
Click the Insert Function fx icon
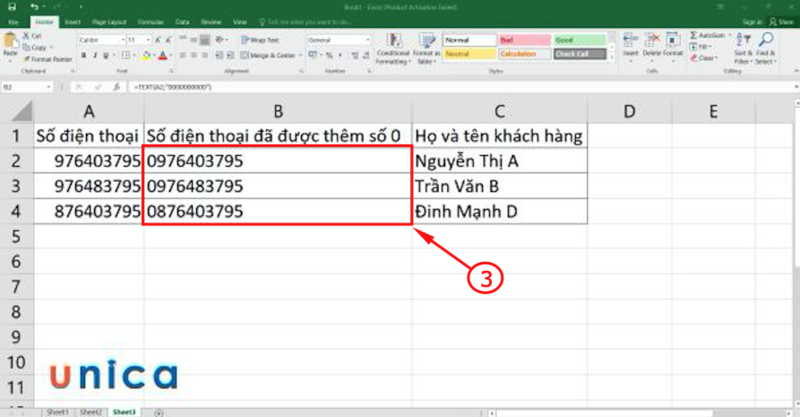(x=119, y=89)
